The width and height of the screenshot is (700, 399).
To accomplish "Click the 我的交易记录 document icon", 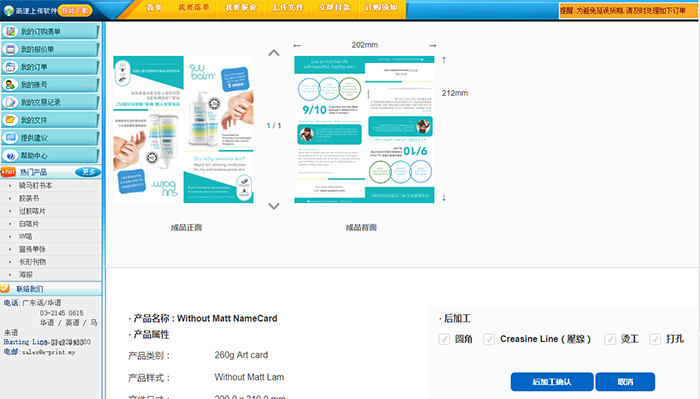I will [x=10, y=102].
